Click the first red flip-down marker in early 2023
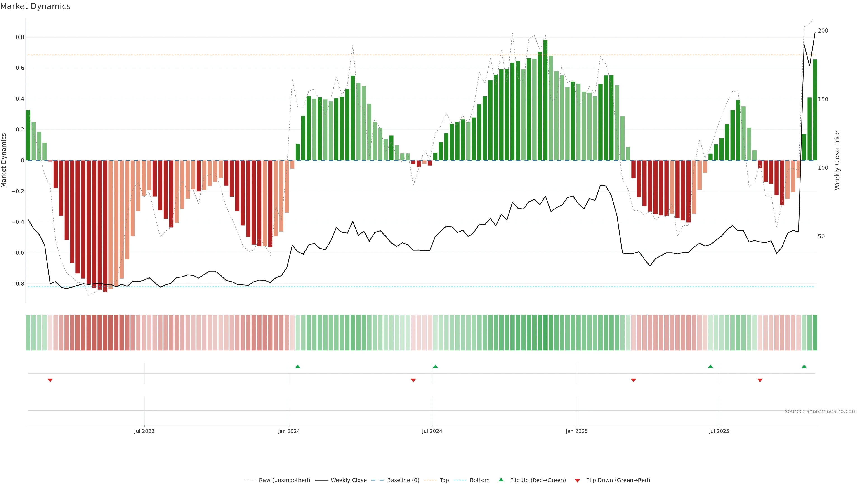The image size is (868, 488). [50, 380]
